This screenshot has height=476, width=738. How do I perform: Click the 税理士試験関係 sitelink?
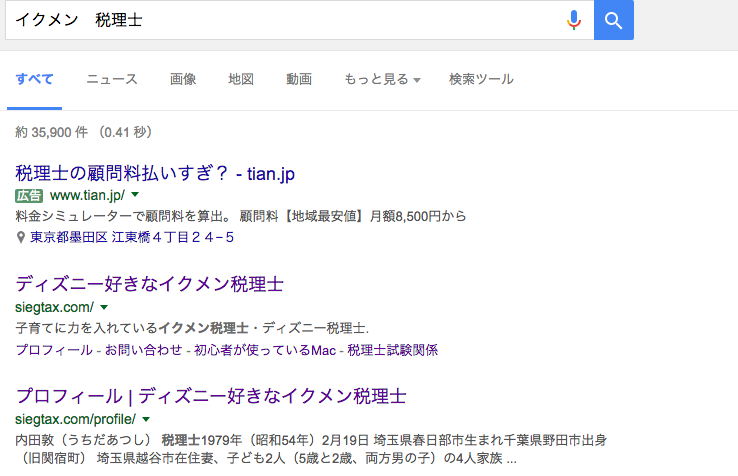coord(395,350)
